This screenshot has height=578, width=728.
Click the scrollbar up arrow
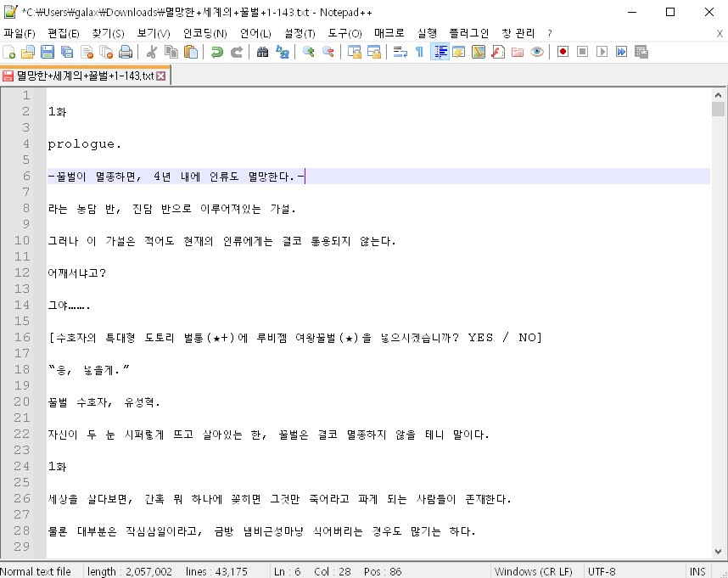click(x=719, y=95)
